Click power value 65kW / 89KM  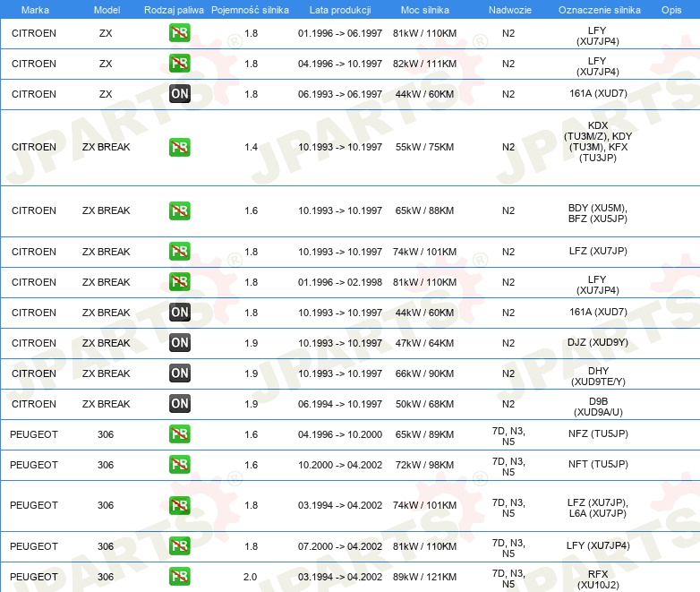pos(424,433)
